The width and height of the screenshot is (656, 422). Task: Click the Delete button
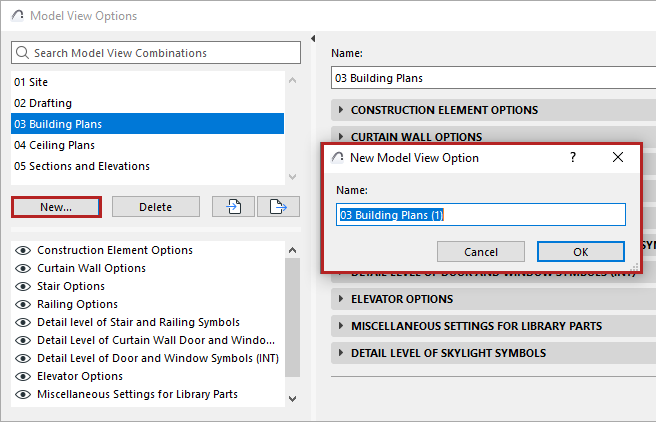click(x=155, y=207)
